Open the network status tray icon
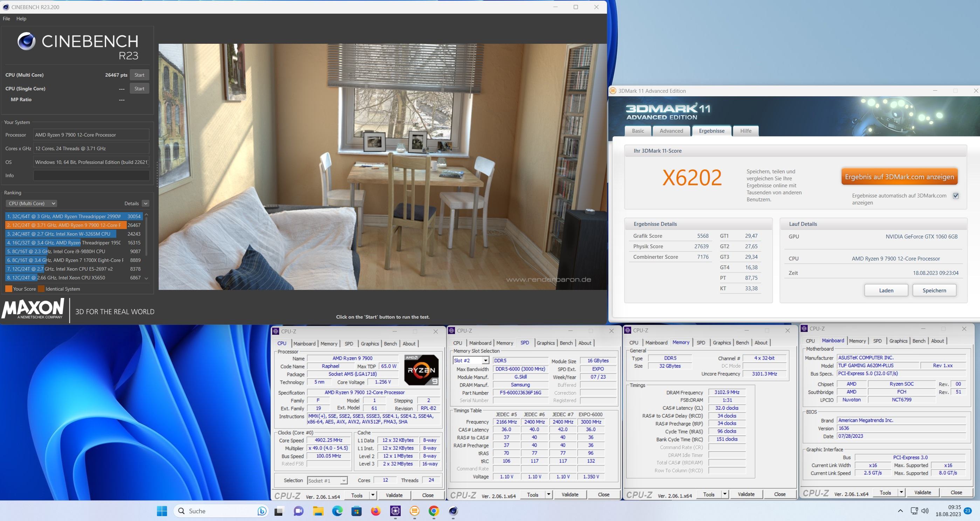 [x=914, y=511]
